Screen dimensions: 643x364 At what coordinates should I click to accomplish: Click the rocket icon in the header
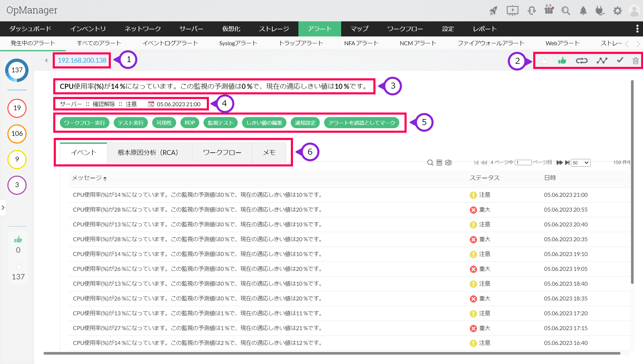(x=493, y=11)
